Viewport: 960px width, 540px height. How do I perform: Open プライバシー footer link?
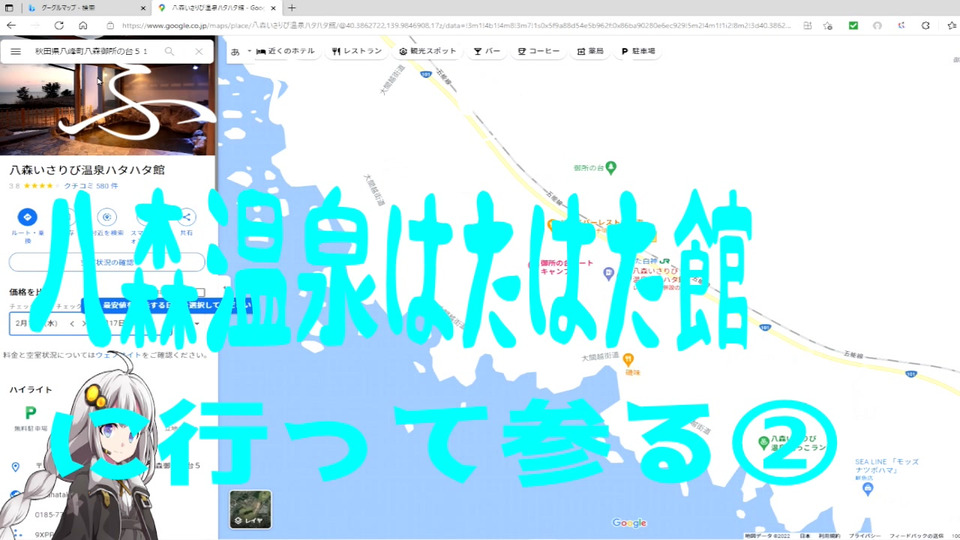click(x=864, y=536)
